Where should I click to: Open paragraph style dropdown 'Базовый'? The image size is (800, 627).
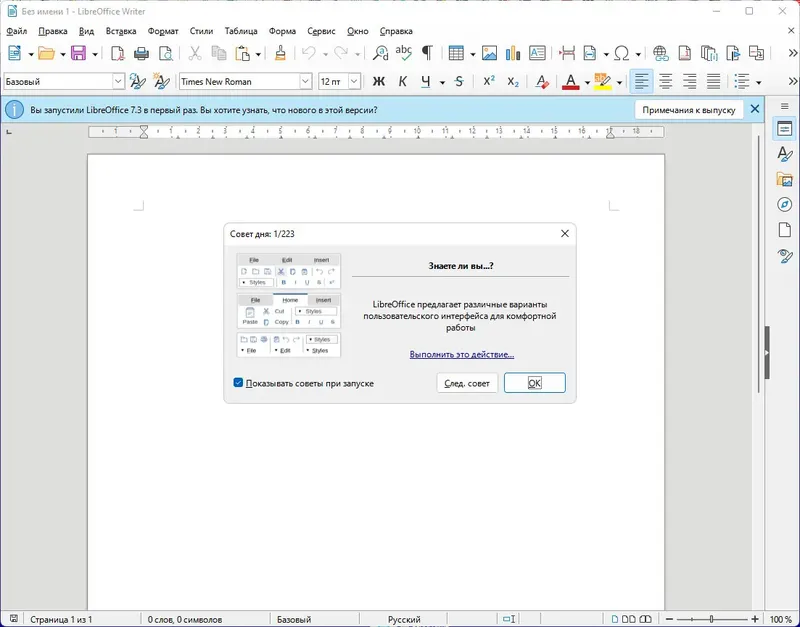(x=118, y=81)
